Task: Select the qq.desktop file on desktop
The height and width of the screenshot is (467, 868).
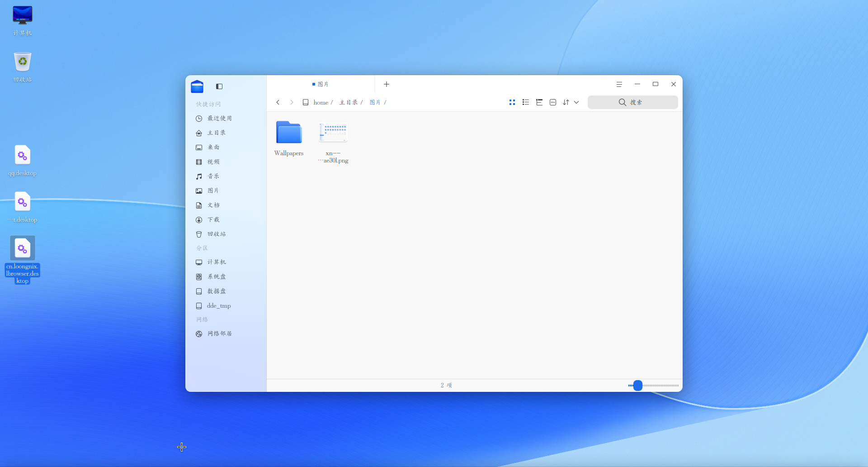Action: 22,161
